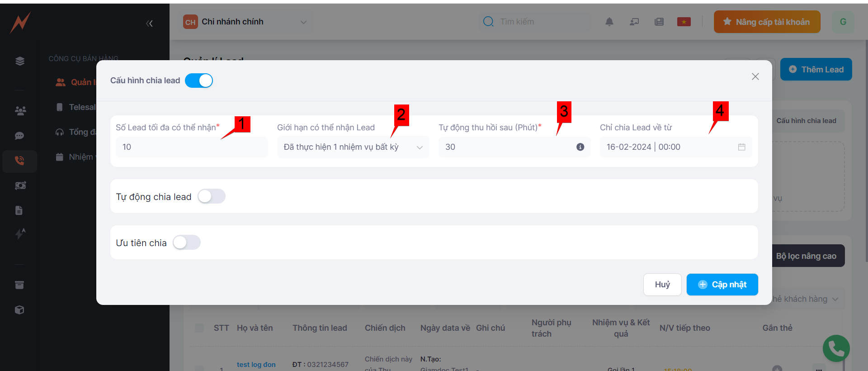Turn on the Ưu tiên chia toggle
Viewport: 868px width, 371px height.
(187, 243)
